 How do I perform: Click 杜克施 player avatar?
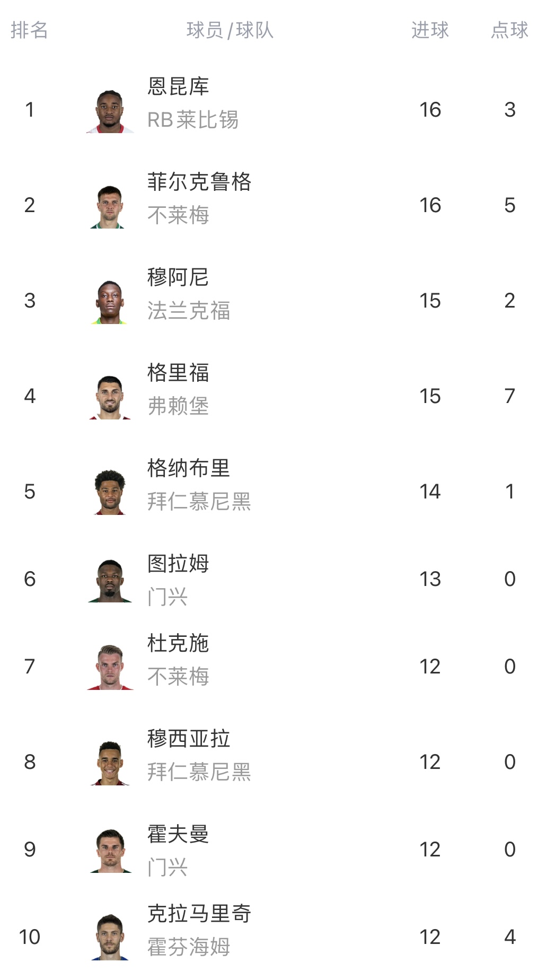(110, 667)
